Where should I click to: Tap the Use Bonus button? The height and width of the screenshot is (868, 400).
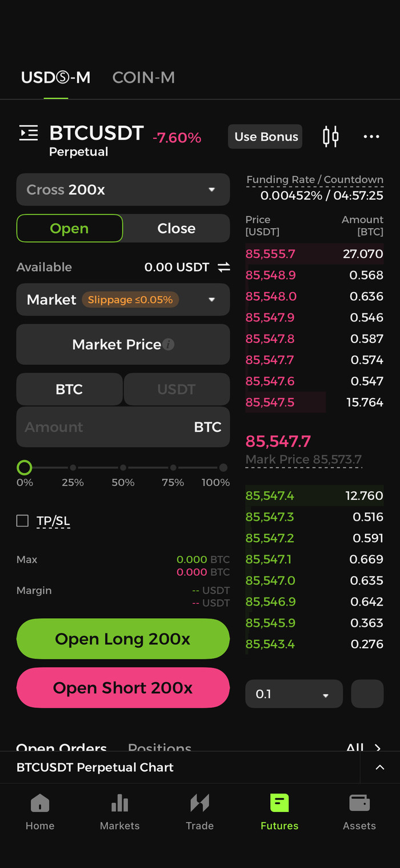click(266, 137)
